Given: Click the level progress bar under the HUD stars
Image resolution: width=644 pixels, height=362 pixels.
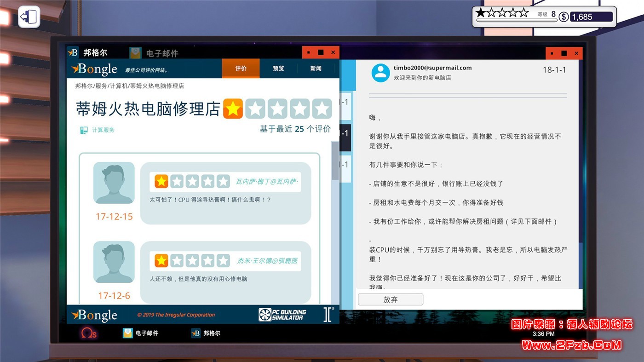Looking at the screenshot, I should pyautogui.click(x=516, y=20).
